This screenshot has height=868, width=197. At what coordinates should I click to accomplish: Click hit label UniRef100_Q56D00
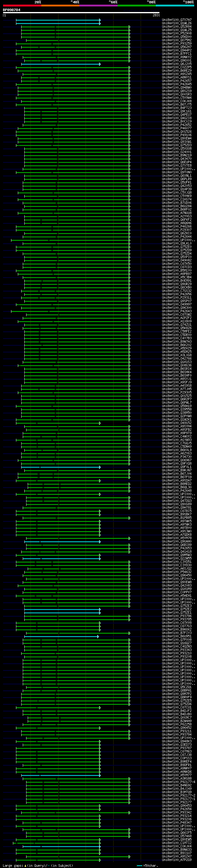[177, 37]
